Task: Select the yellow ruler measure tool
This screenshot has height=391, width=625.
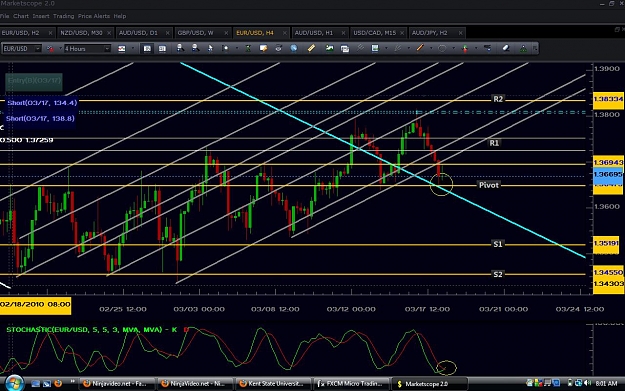Action: point(311,48)
